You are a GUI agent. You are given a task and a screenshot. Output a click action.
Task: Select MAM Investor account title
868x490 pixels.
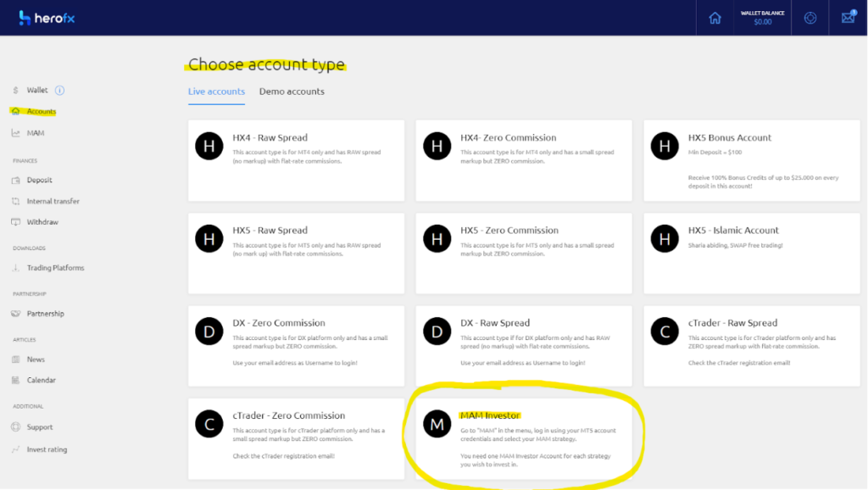point(490,415)
